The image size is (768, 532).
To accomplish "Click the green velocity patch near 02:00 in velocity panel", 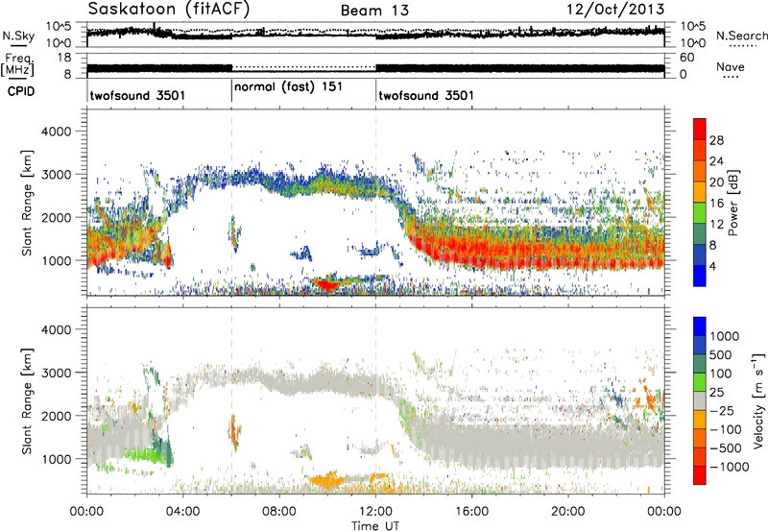I will (144, 454).
